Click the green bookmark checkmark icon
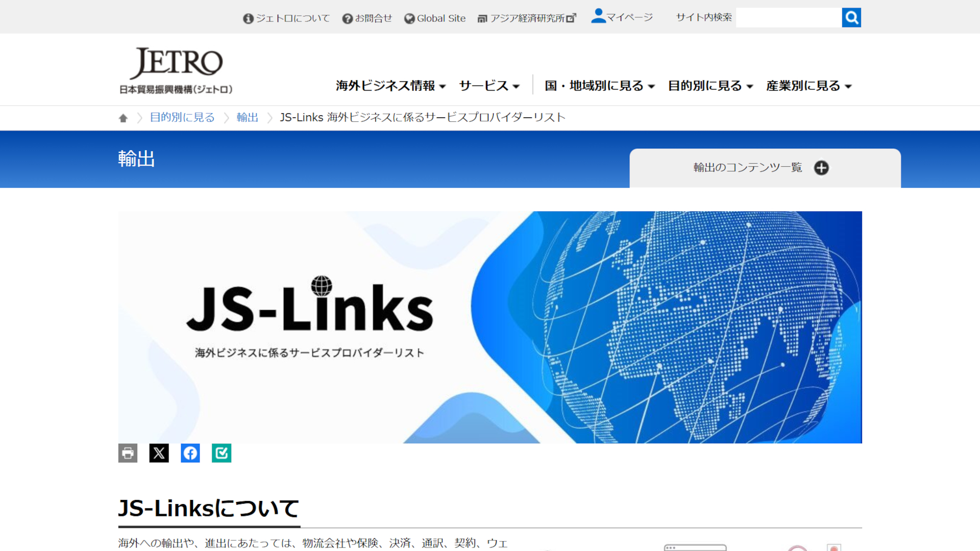This screenshot has width=980, height=551. point(222,453)
